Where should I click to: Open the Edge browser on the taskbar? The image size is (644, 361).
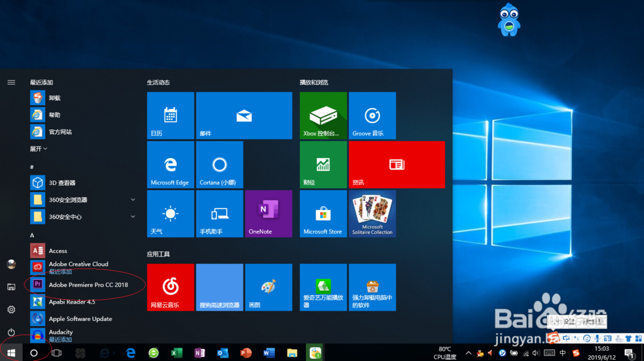pyautogui.click(x=131, y=353)
